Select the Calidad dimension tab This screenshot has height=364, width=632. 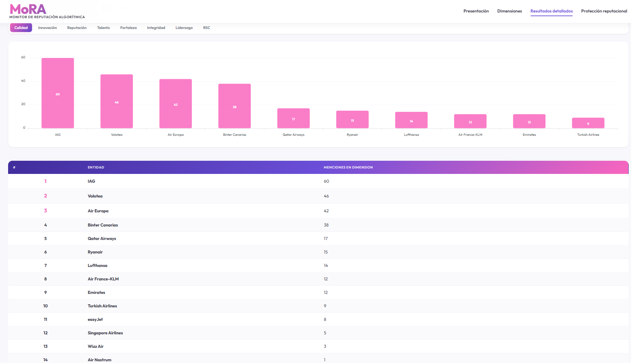point(21,28)
